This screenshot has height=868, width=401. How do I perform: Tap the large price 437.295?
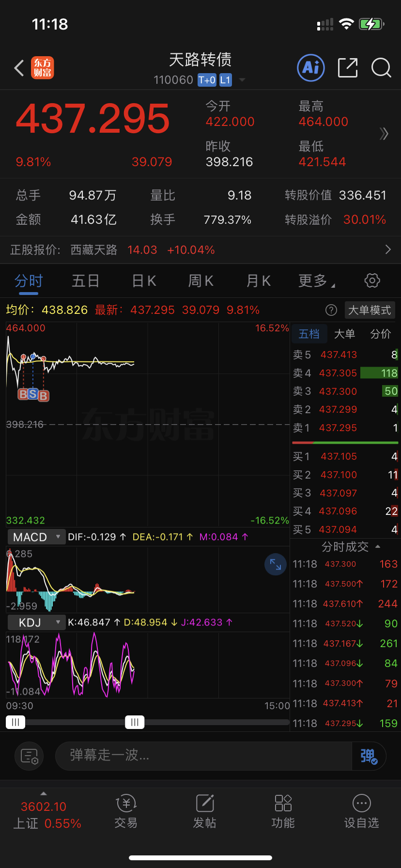(93, 119)
